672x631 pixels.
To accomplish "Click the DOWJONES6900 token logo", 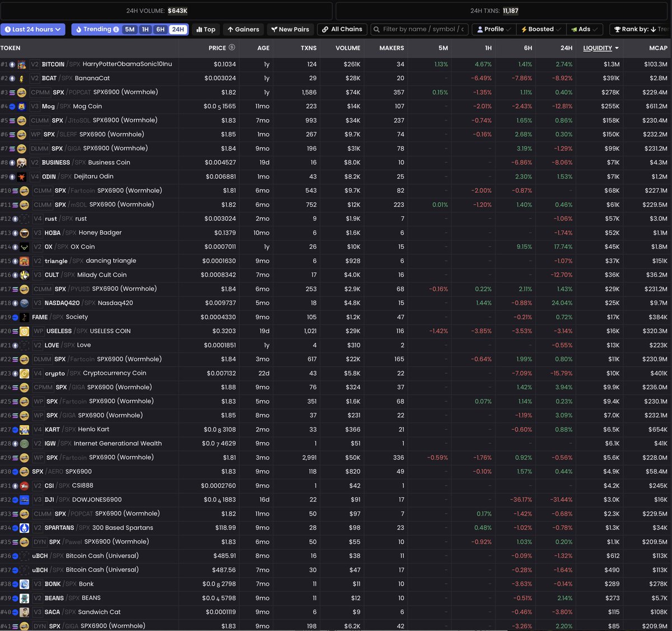I will tap(24, 500).
